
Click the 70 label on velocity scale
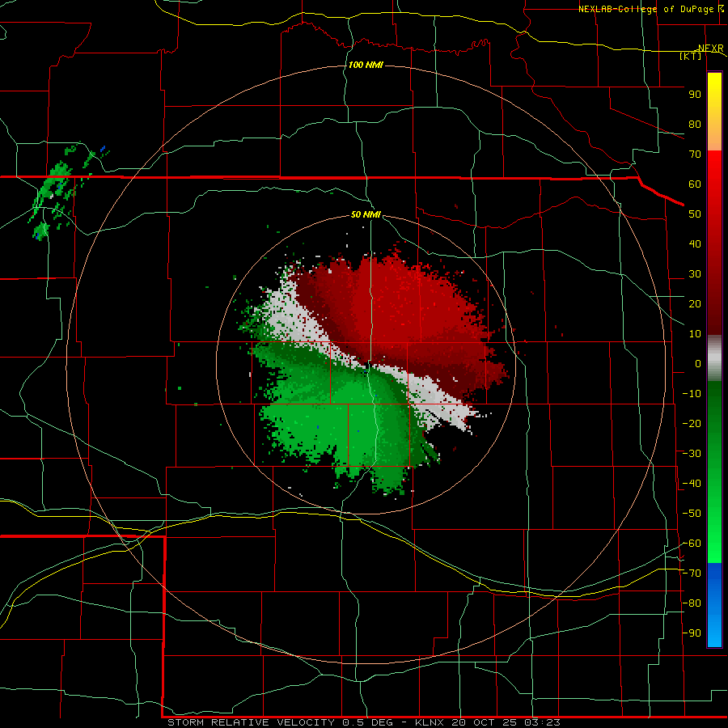[695, 154]
